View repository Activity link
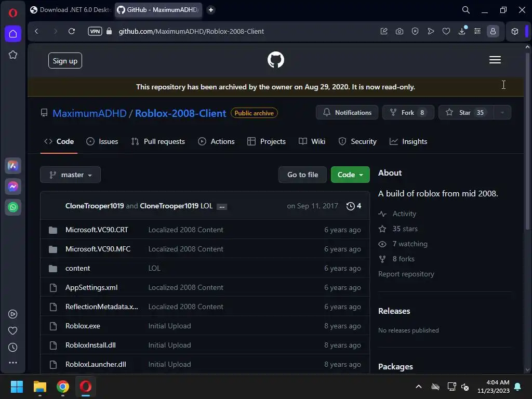Viewport: 532px width, 399px height. point(397,214)
